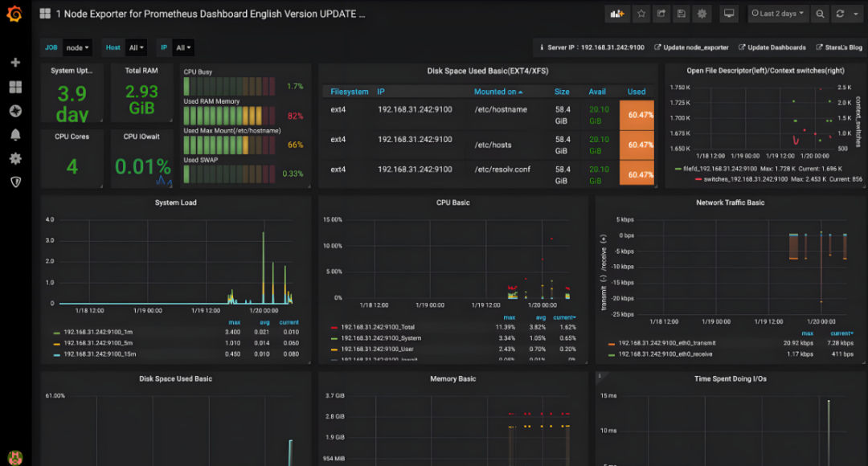Sort table by Filesystem column
868x466 pixels.
pyautogui.click(x=350, y=92)
